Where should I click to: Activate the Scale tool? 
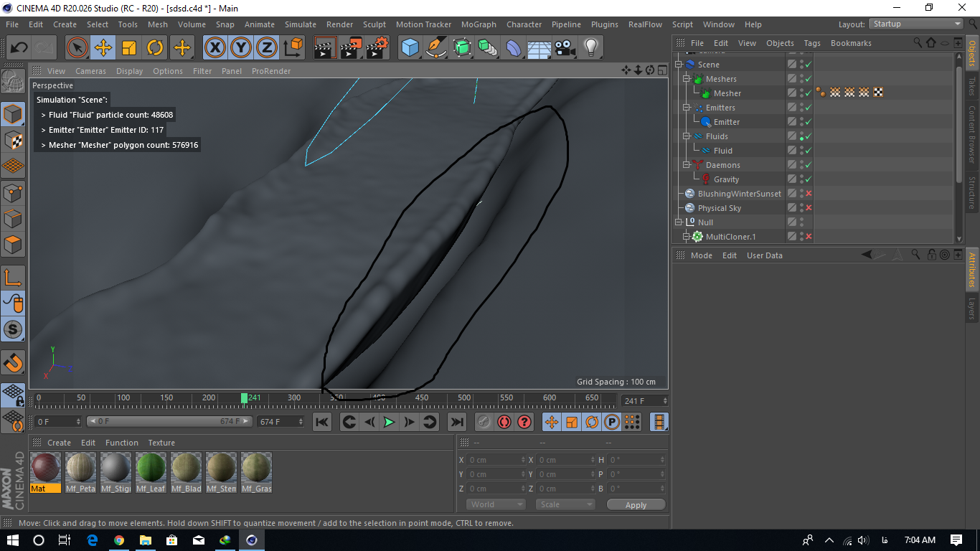click(129, 48)
